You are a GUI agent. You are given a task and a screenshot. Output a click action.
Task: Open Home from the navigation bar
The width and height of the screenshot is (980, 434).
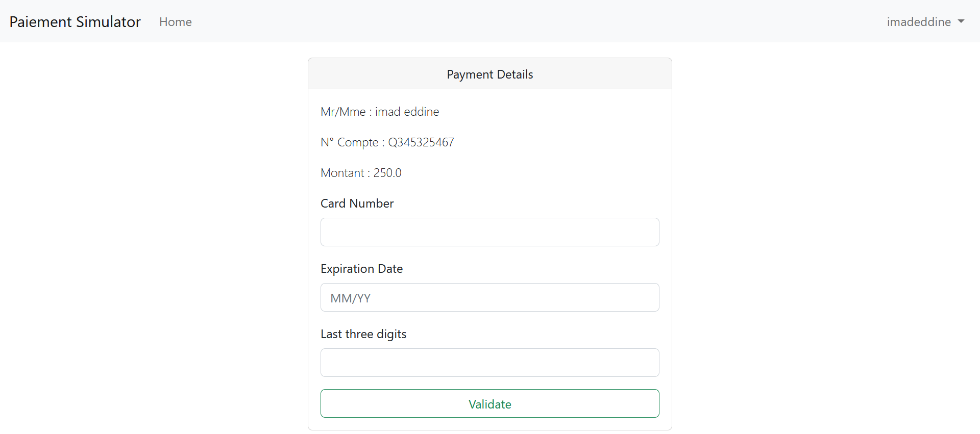point(175,21)
